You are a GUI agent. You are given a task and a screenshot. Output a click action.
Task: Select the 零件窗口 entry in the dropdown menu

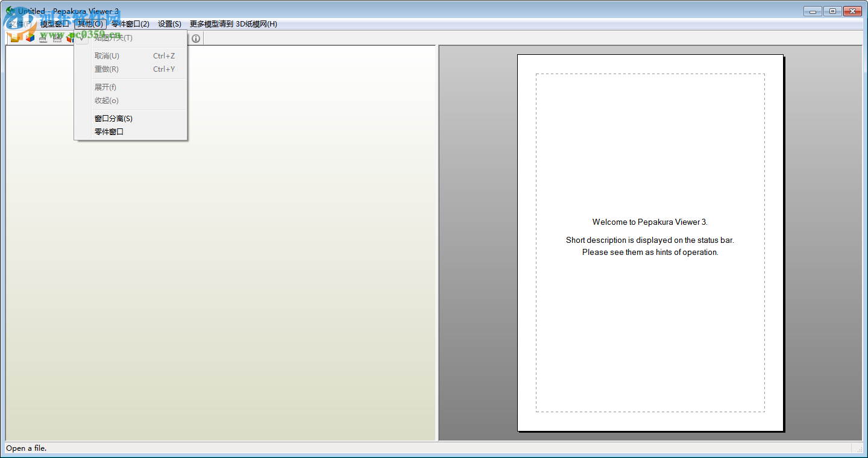[131, 132]
